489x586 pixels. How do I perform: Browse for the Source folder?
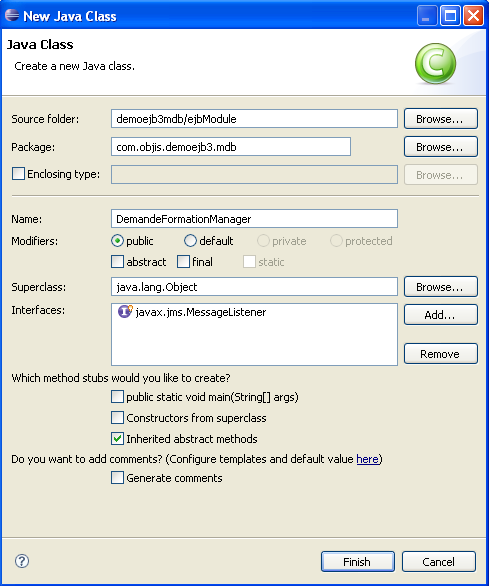(441, 119)
